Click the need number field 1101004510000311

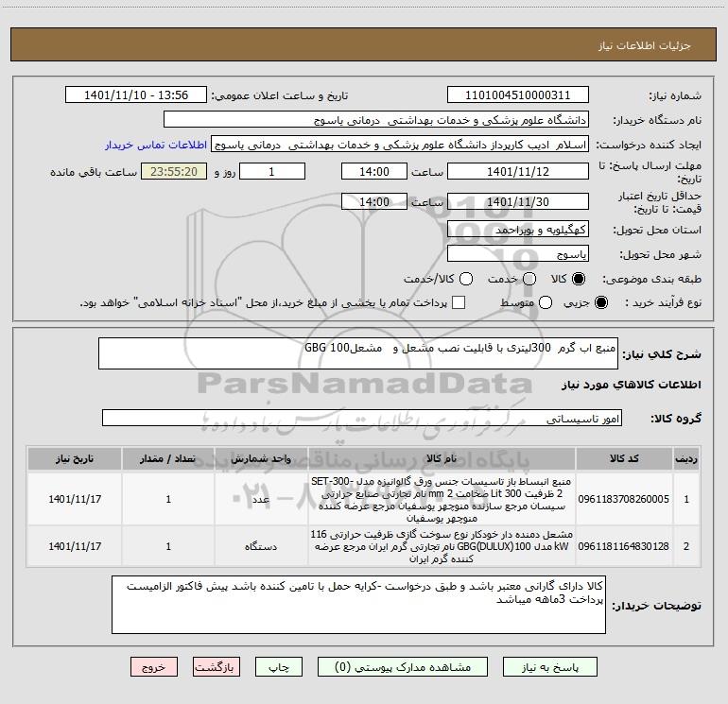(x=518, y=95)
